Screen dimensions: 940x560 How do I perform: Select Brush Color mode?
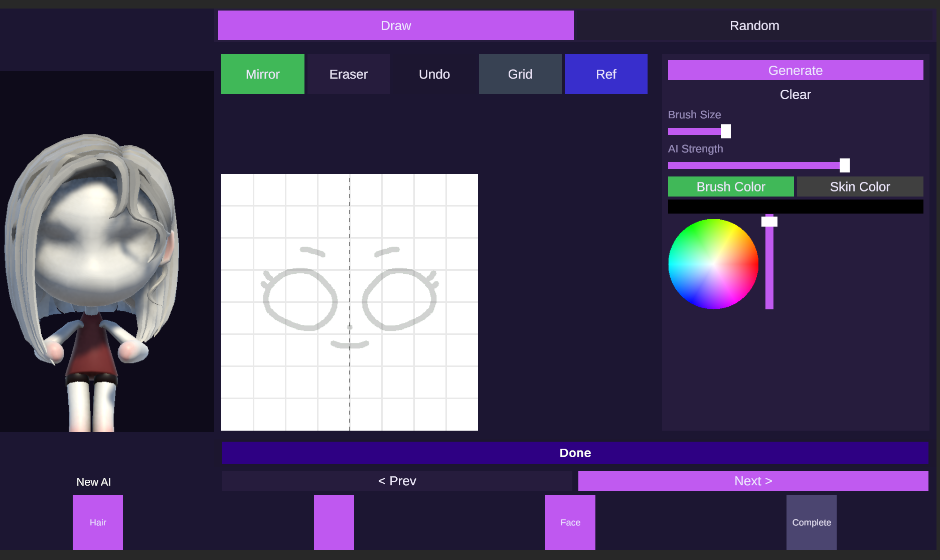pyautogui.click(x=731, y=186)
